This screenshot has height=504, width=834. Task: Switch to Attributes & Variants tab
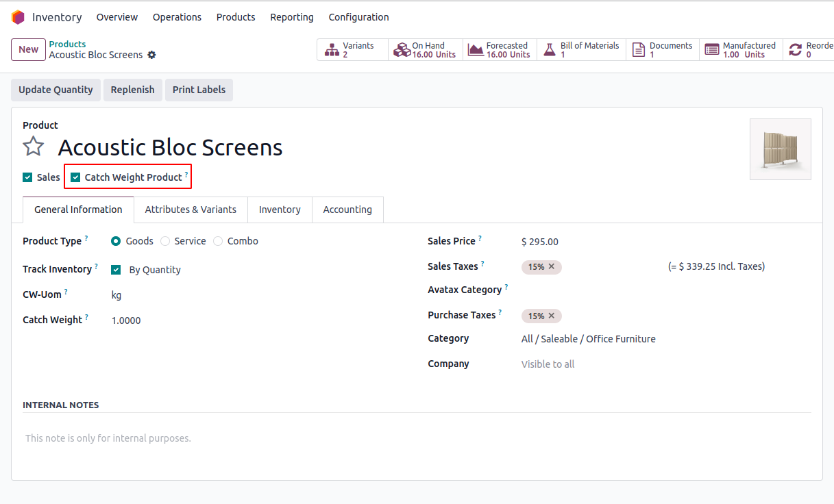[x=191, y=210]
